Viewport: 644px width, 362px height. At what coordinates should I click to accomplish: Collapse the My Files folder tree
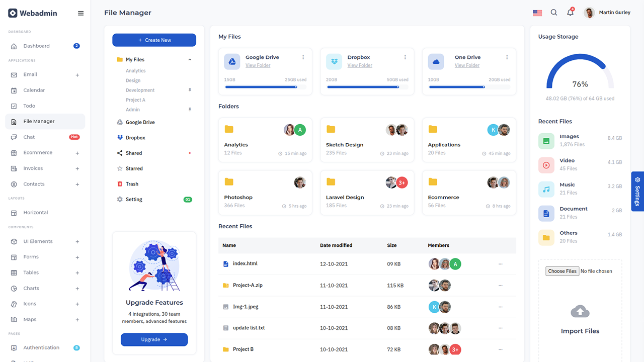pyautogui.click(x=190, y=59)
